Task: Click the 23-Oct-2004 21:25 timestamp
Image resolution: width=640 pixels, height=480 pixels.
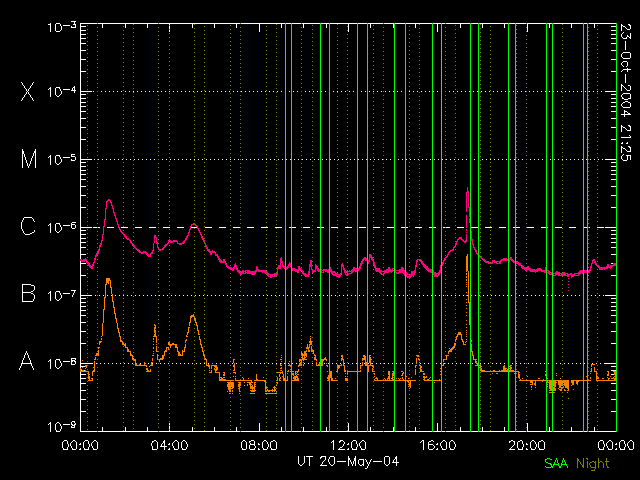Action: click(625, 92)
